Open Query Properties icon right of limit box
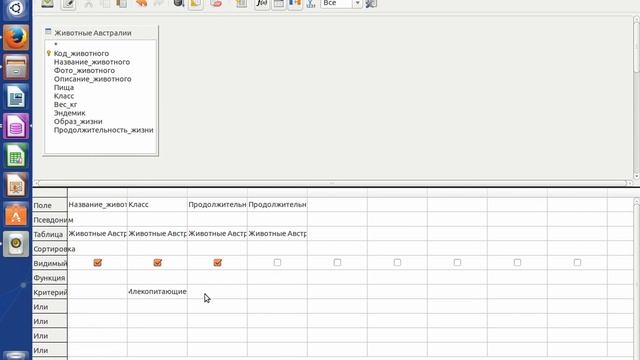This screenshot has height=360, width=640. pyautogui.click(x=371, y=3)
